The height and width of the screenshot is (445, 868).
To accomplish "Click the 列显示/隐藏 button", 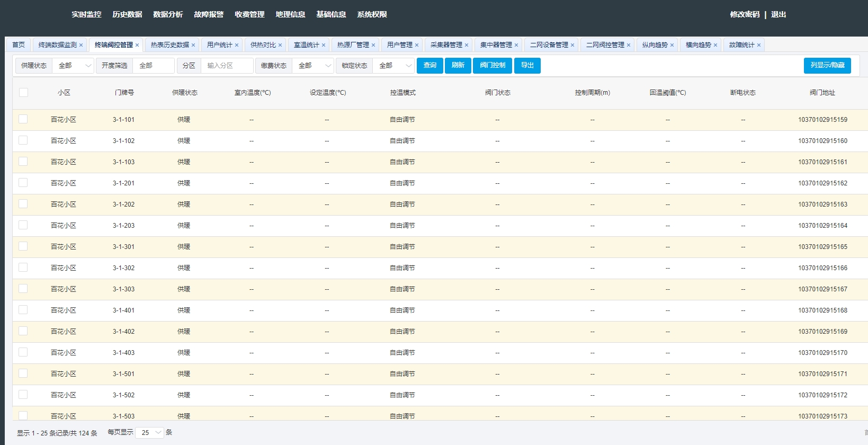I will [x=827, y=66].
